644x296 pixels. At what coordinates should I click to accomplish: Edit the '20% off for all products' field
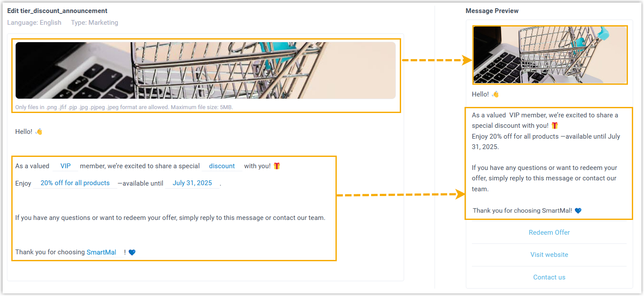tap(75, 183)
